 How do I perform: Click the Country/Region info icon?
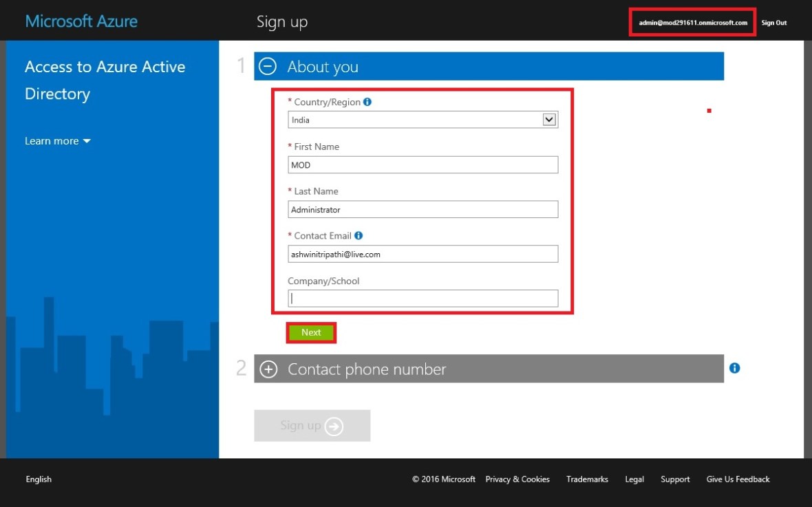pyautogui.click(x=367, y=102)
